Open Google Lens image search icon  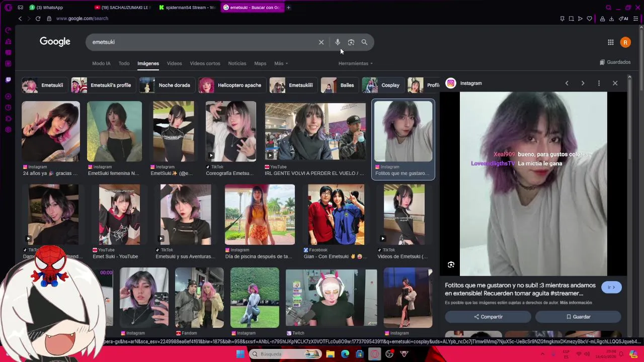click(x=351, y=42)
